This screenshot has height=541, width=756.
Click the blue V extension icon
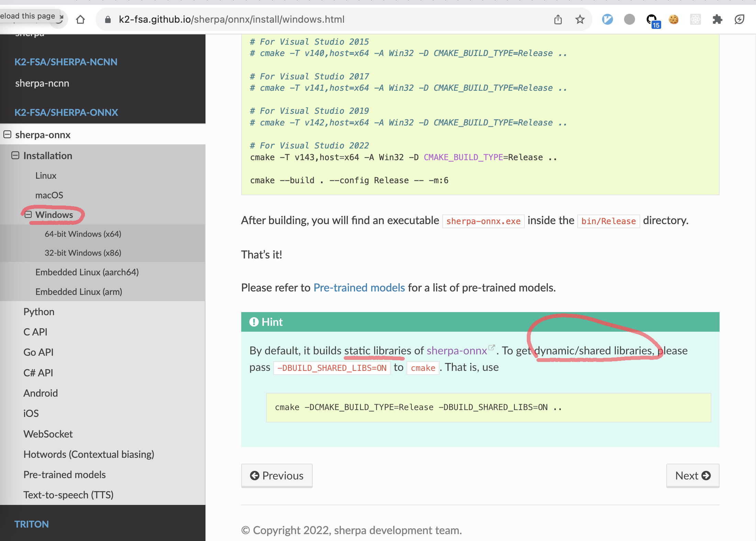[x=607, y=19]
